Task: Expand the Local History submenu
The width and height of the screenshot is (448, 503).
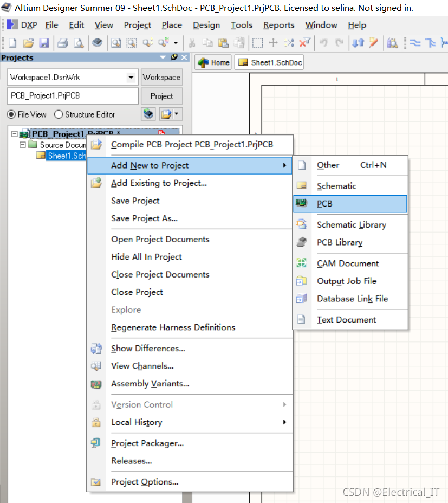Action: tap(284, 422)
